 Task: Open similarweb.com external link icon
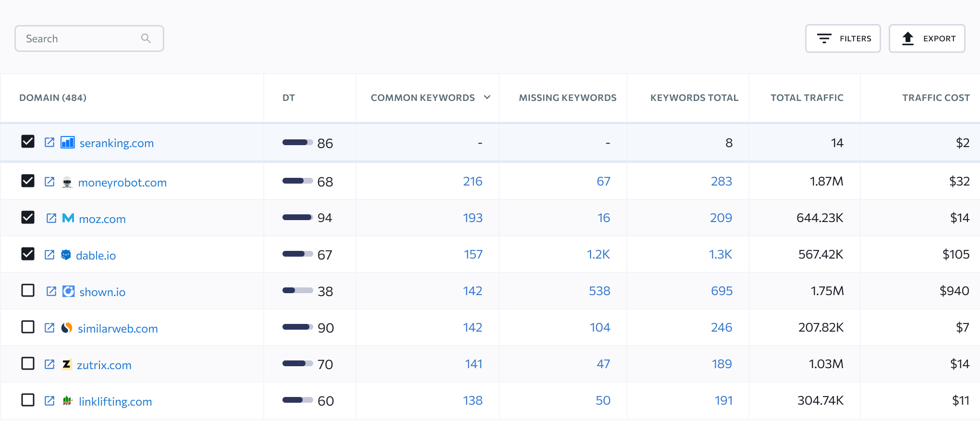[49, 328]
